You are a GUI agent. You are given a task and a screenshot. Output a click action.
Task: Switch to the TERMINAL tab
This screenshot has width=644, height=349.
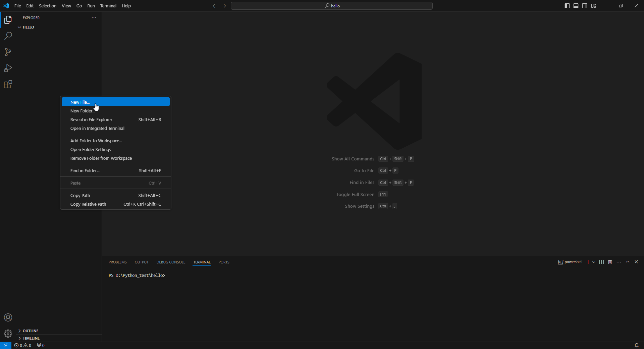point(202,262)
